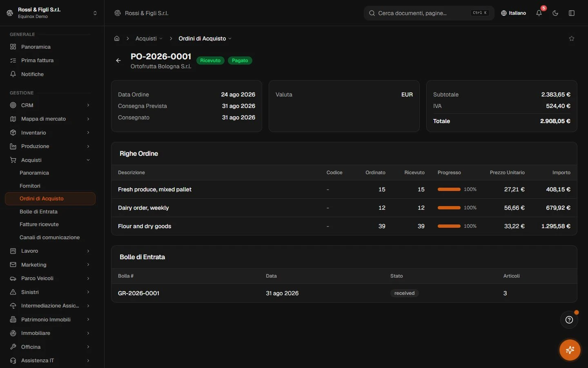Click the Parco Veicoli car icon
This screenshot has width=588, height=368.
coord(13,278)
